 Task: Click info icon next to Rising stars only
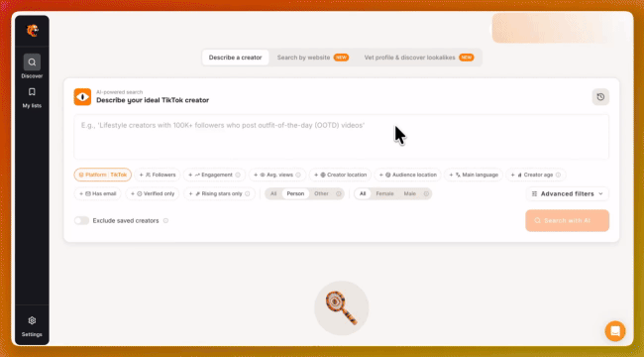pos(248,193)
